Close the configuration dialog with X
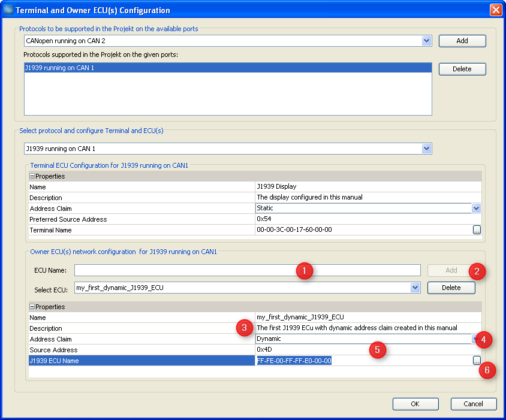The height and width of the screenshot is (420, 506). (x=495, y=10)
